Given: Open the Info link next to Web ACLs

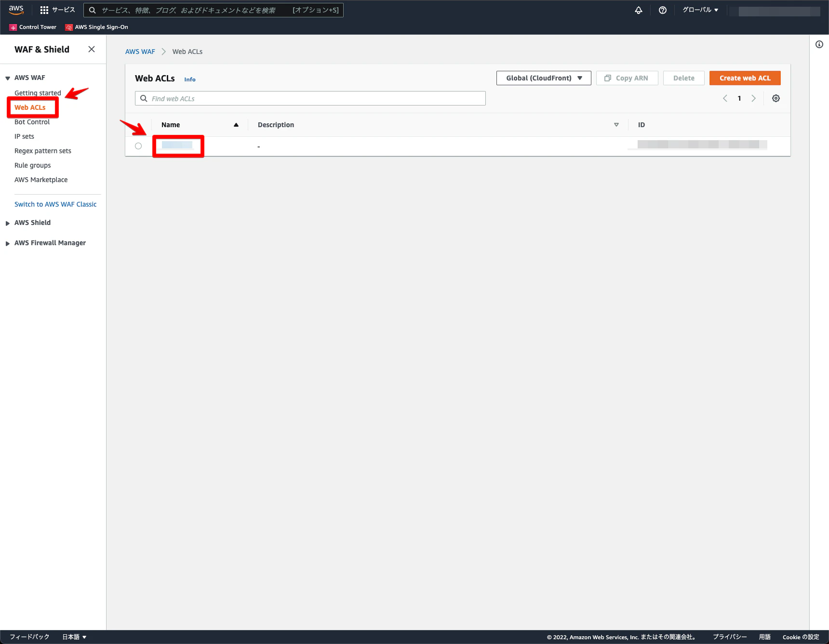Looking at the screenshot, I should pyautogui.click(x=190, y=79).
